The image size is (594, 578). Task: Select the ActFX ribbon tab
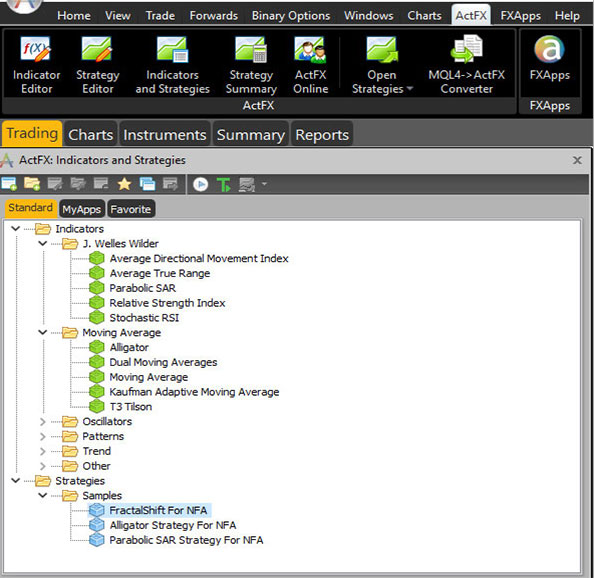471,15
